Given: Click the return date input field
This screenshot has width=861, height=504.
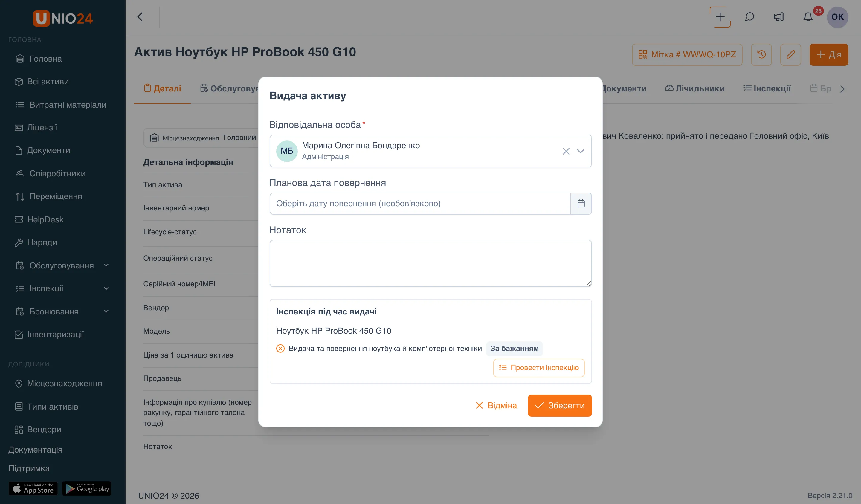Looking at the screenshot, I should coord(420,203).
